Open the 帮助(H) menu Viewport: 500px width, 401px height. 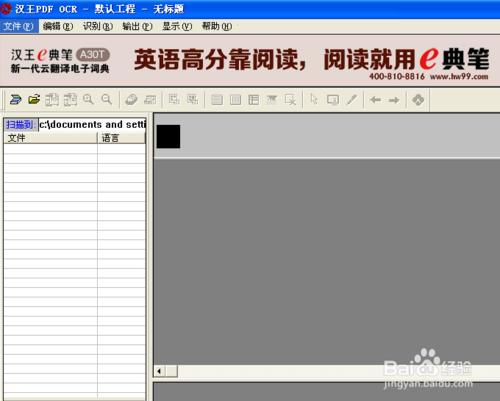tap(217, 26)
